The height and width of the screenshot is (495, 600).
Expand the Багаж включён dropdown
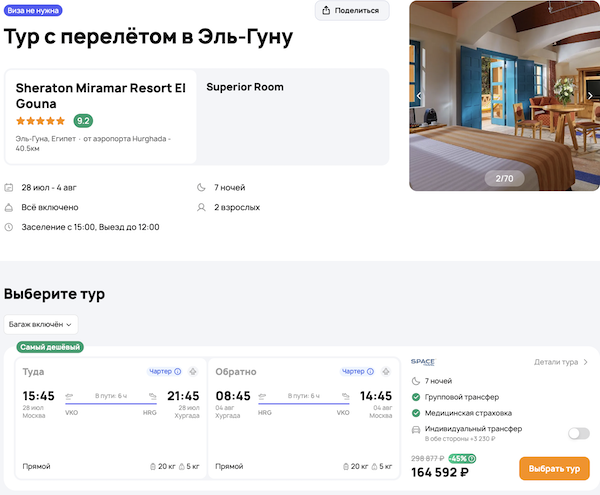(41, 324)
